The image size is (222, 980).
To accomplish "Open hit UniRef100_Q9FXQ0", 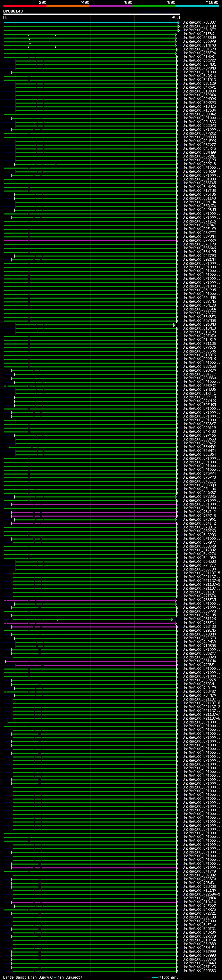I will coord(199,26).
